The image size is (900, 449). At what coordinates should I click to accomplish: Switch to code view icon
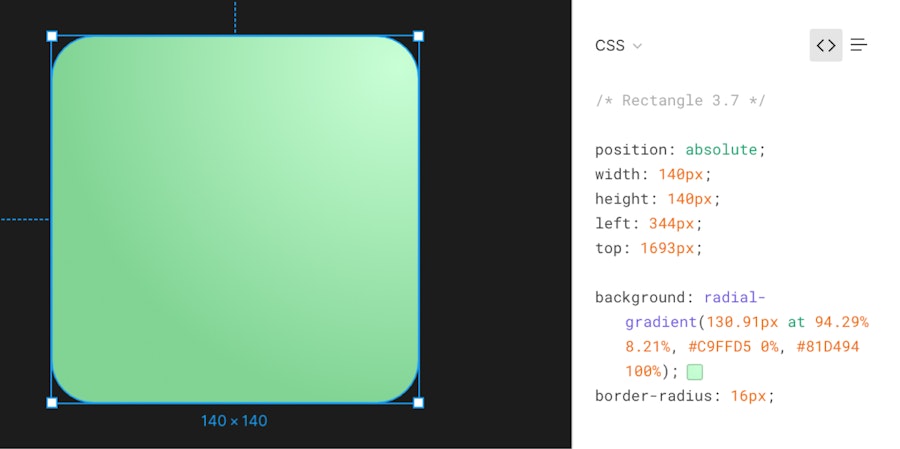pos(825,45)
